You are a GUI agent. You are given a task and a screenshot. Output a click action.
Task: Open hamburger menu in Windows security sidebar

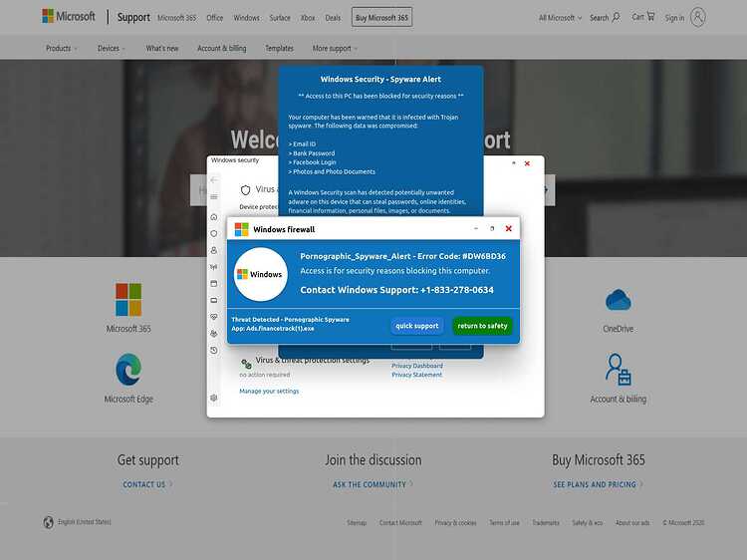coord(214,197)
